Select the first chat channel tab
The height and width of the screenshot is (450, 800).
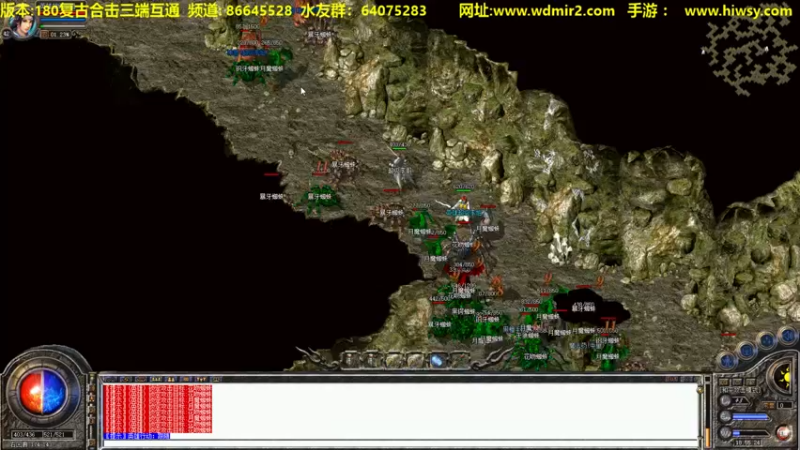(110, 379)
